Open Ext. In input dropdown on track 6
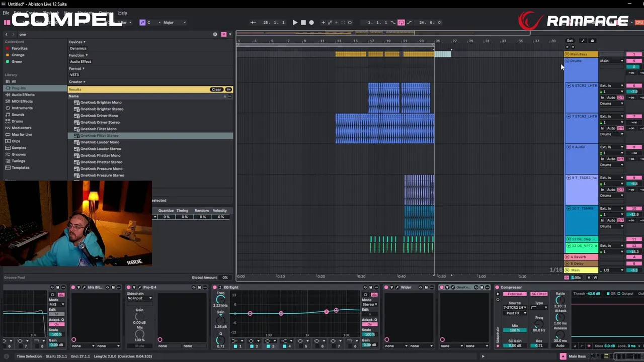The width and height of the screenshot is (644, 362). (x=612, y=85)
